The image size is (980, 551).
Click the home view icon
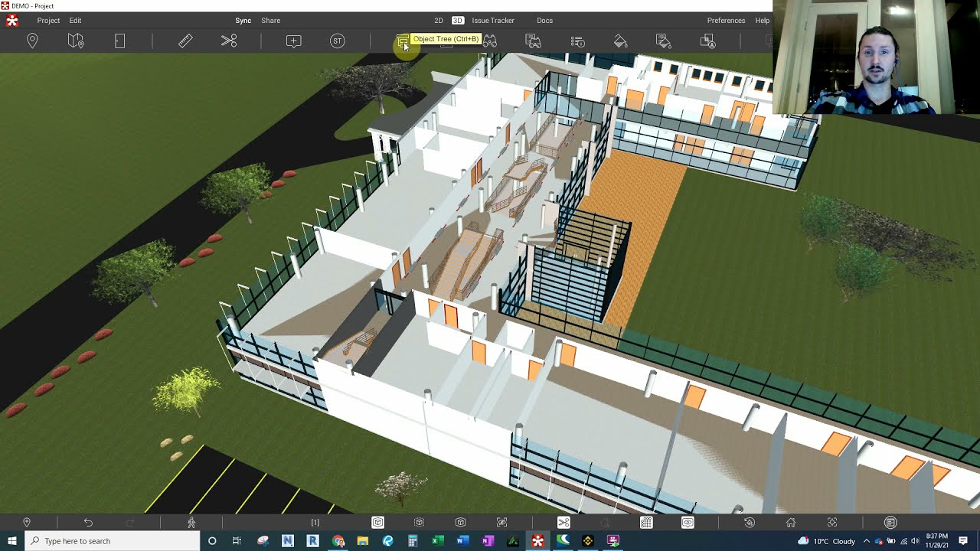click(791, 523)
